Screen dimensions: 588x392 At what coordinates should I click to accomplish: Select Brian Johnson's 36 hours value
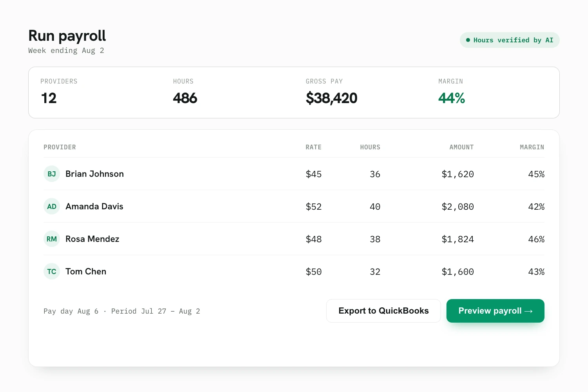tap(375, 174)
